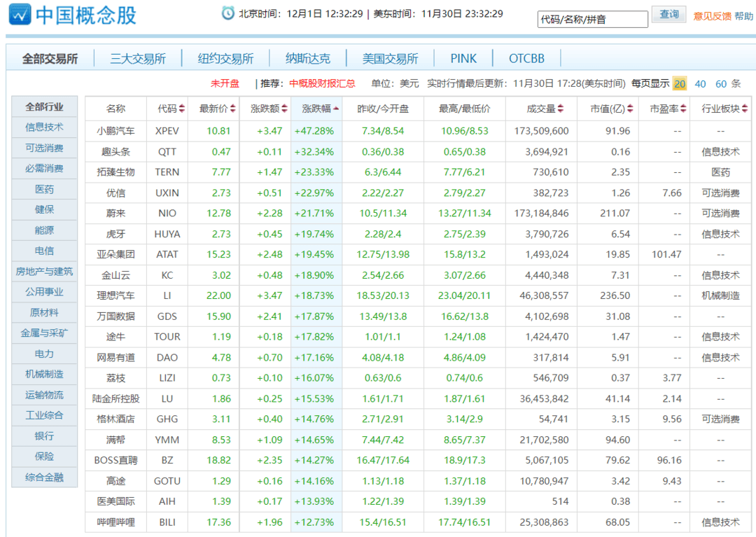The width and height of the screenshot is (756, 537).
Task: Sort by 市盈率 column arrows
Action: coord(683,109)
